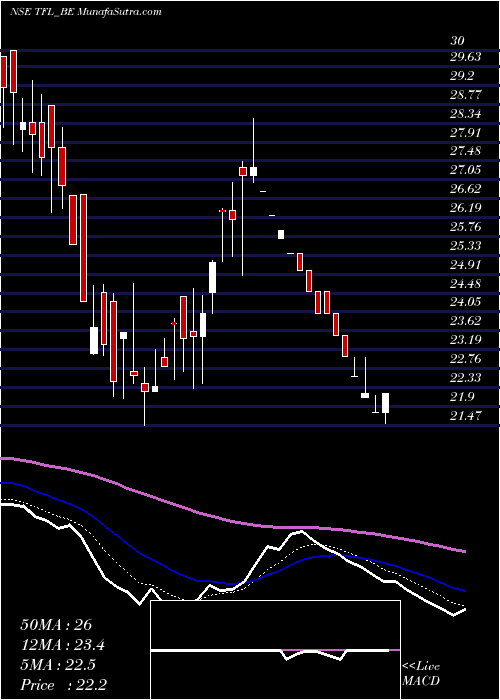Click the 'NSE TFL_BE MunafaSutra.com' title text

pyautogui.click(x=85, y=12)
